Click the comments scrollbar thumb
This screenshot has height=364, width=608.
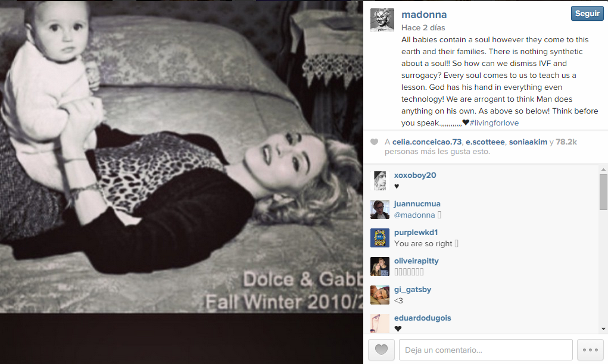(x=603, y=192)
